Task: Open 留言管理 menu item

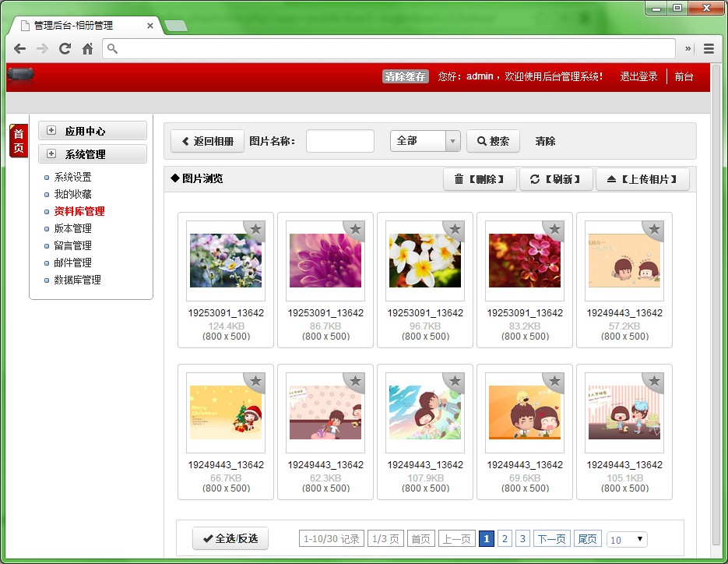Action: 72,245
